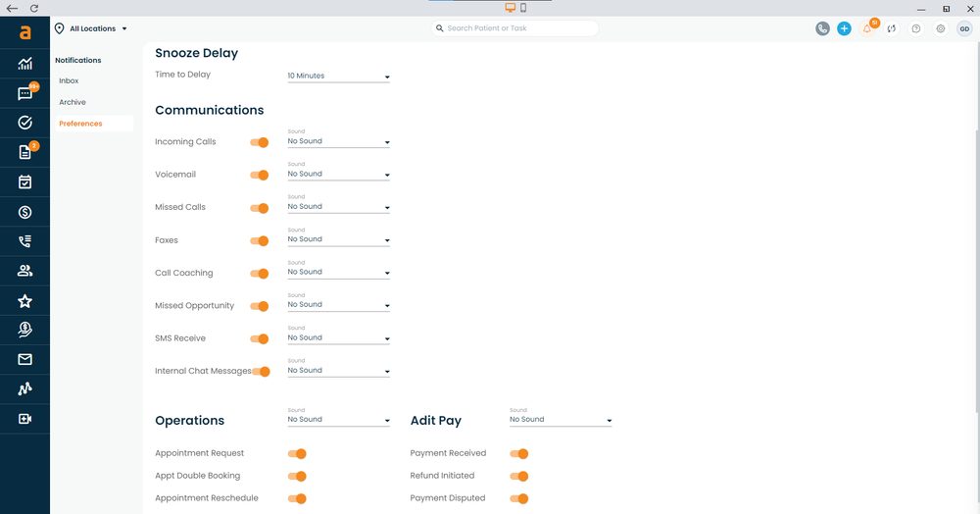
Task: Toggle Incoming Calls notifications
Action: [x=260, y=142]
